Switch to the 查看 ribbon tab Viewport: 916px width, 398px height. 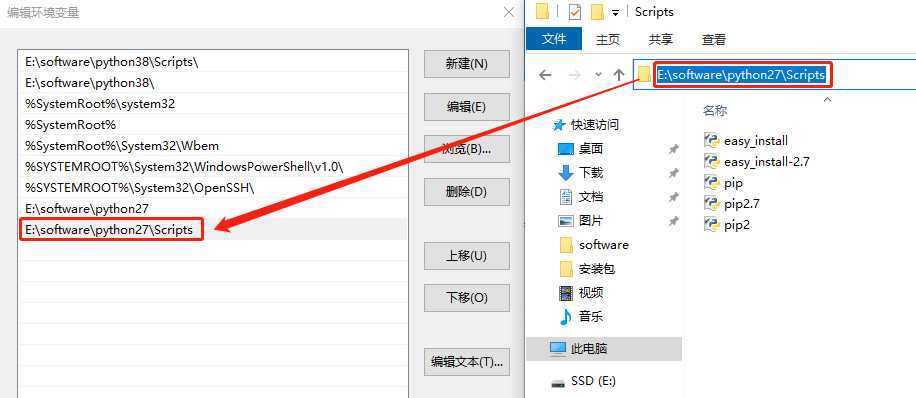[x=713, y=40]
